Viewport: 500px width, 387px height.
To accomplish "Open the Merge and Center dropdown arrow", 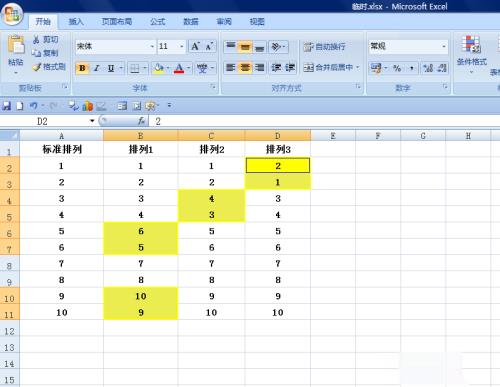I will [x=358, y=68].
